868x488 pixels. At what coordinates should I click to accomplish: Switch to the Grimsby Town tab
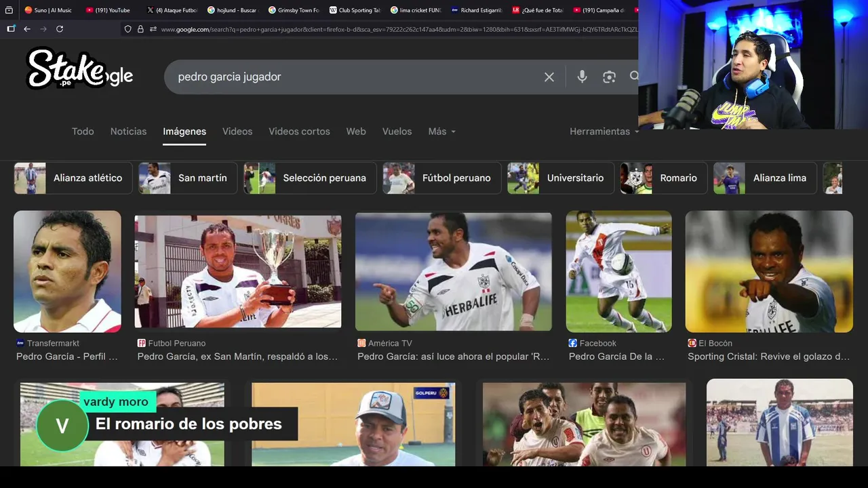click(x=293, y=10)
